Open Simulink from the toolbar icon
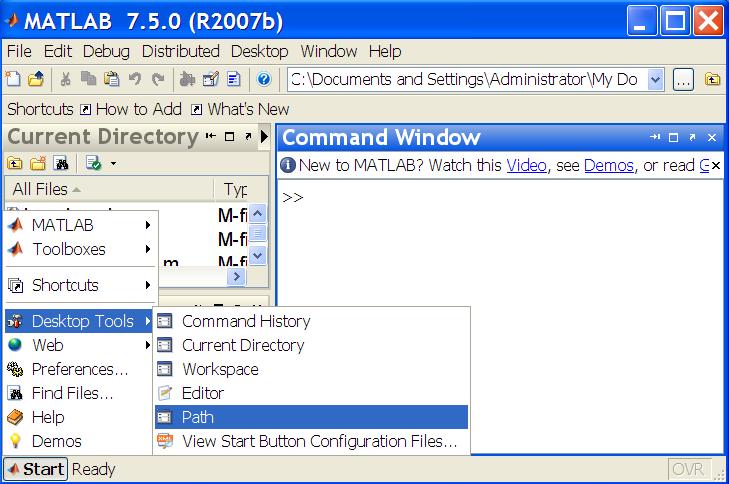The width and height of the screenshot is (729, 484). pyautogui.click(x=187, y=80)
